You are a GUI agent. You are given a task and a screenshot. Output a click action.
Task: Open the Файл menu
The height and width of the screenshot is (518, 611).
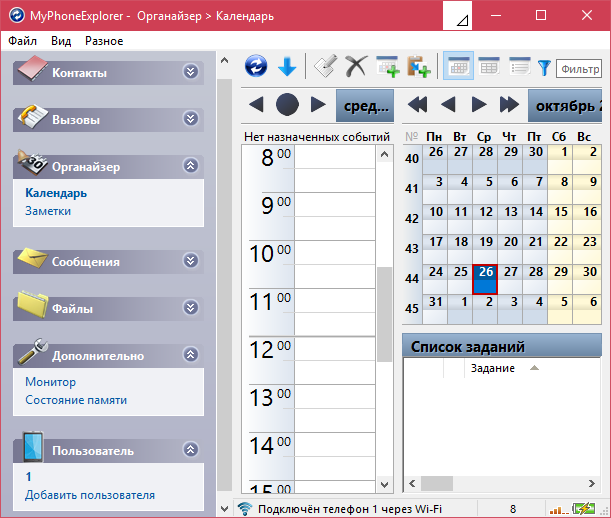pyautogui.click(x=22, y=41)
